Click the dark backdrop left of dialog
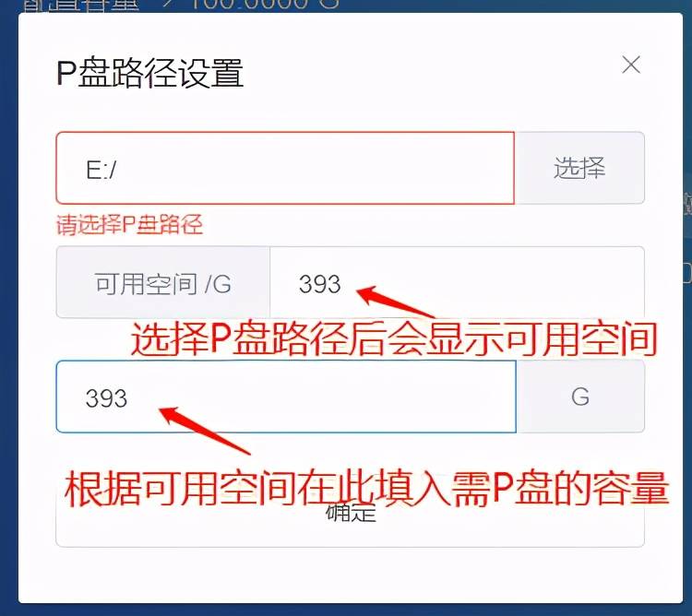Image resolution: width=692 pixels, height=616 pixels. pyautogui.click(x=9, y=309)
